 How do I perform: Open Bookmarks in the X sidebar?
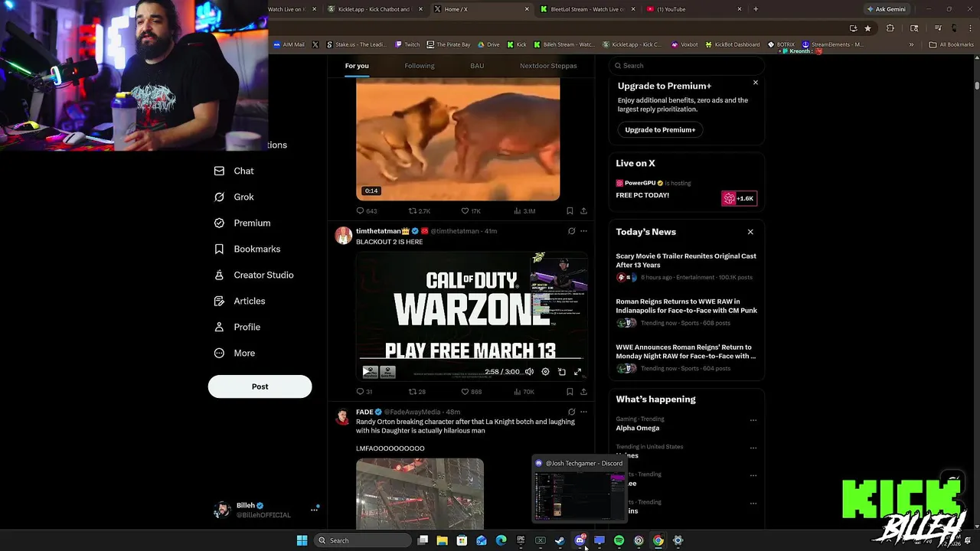(247, 249)
